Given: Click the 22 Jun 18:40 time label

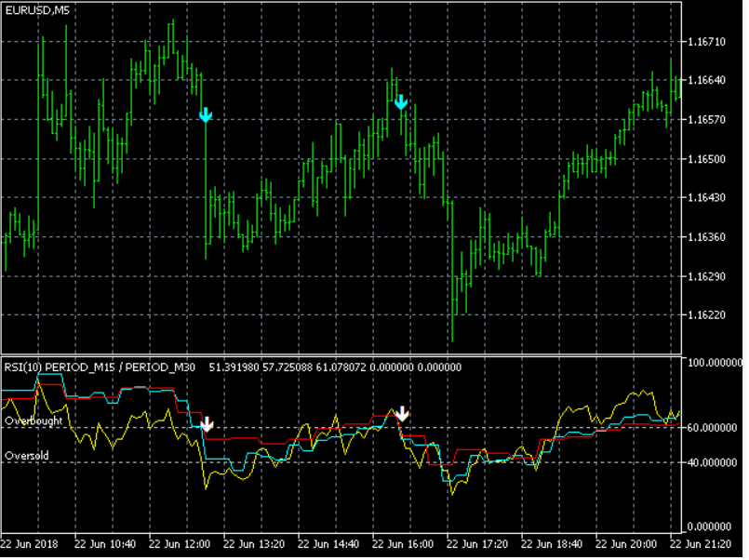Looking at the screenshot, I should pos(552,545).
